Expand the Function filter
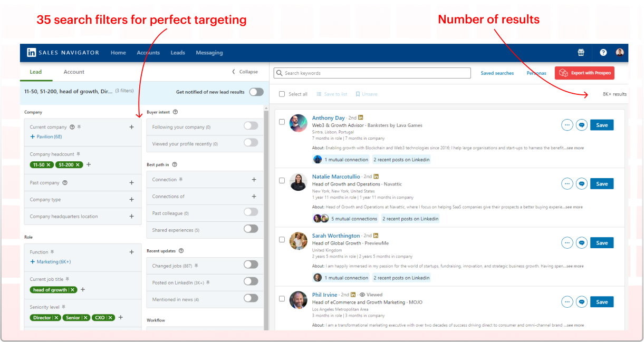Image resolution: width=644 pixels, height=342 pixels. (132, 252)
